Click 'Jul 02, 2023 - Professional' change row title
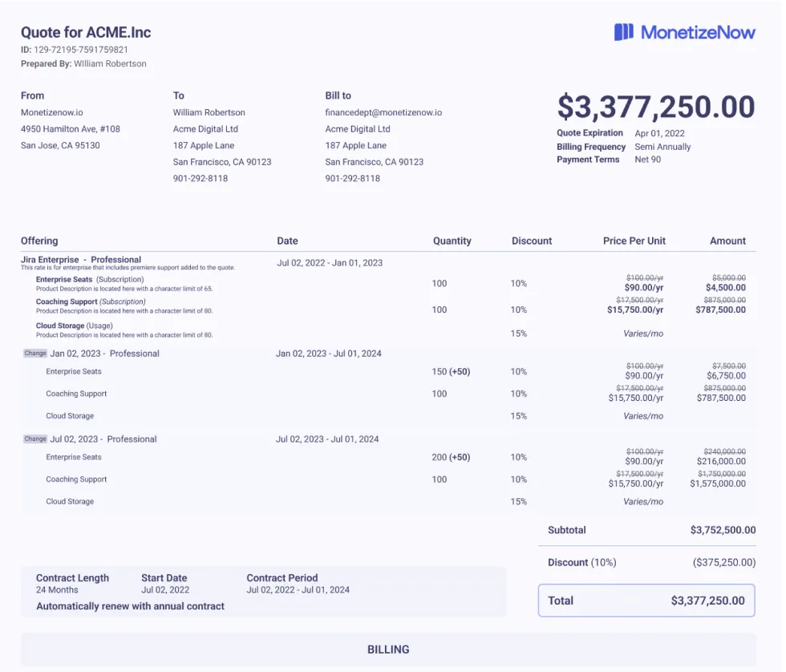 click(x=103, y=439)
